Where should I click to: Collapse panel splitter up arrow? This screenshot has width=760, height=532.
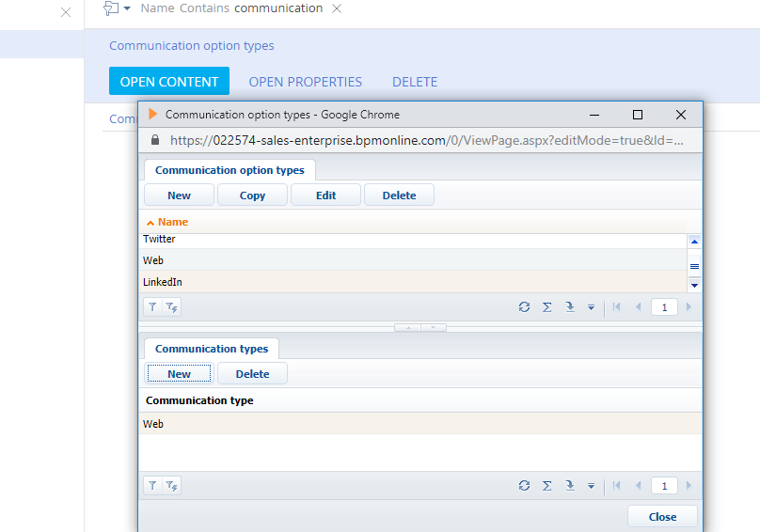point(408,327)
